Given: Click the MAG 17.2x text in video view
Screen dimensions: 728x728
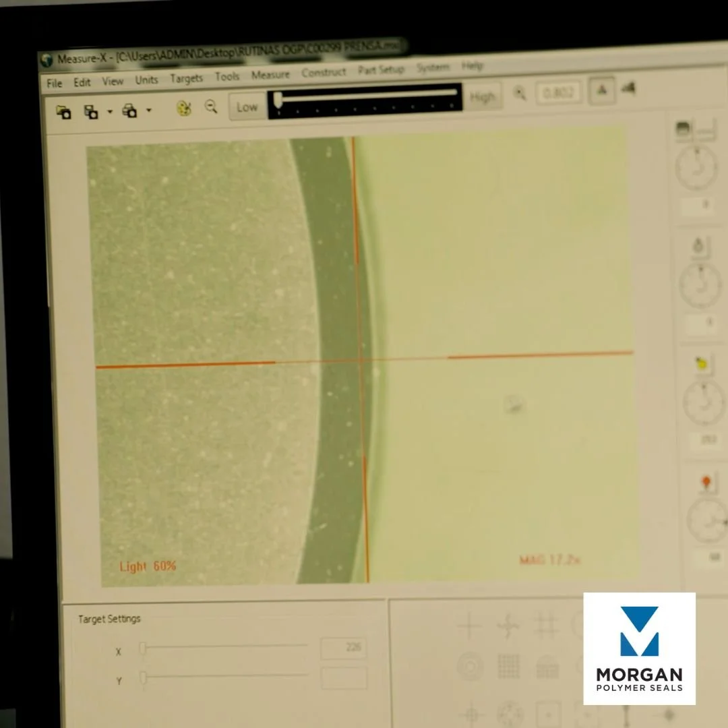Looking at the screenshot, I should tap(550, 560).
